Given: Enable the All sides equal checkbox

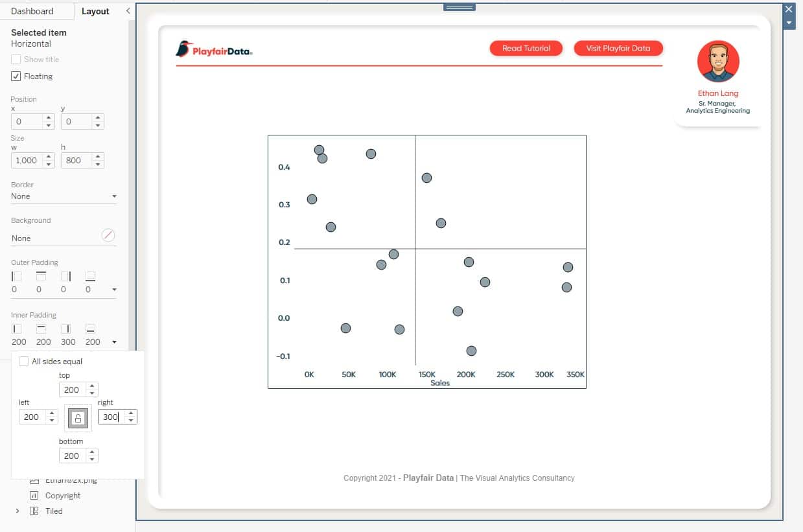Looking at the screenshot, I should coord(24,362).
